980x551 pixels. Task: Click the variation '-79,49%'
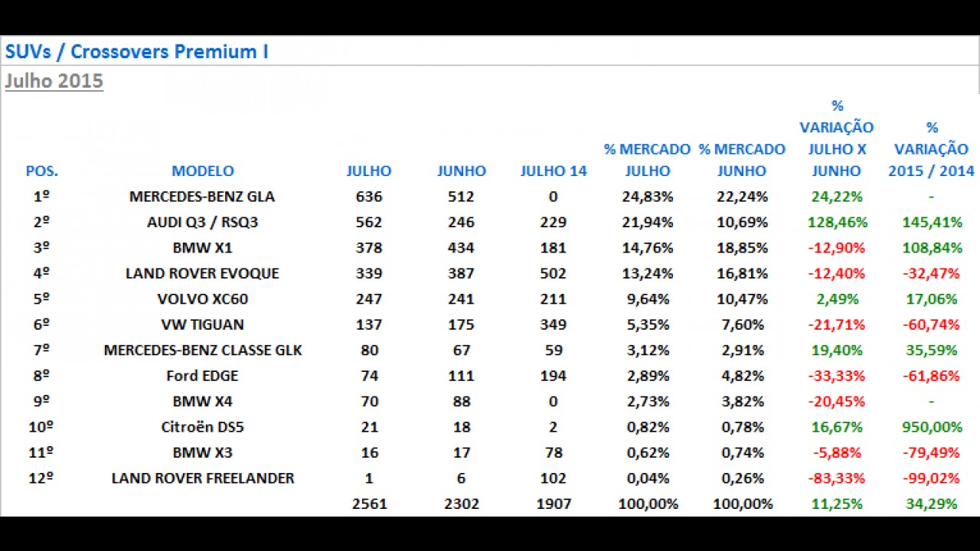tap(931, 453)
